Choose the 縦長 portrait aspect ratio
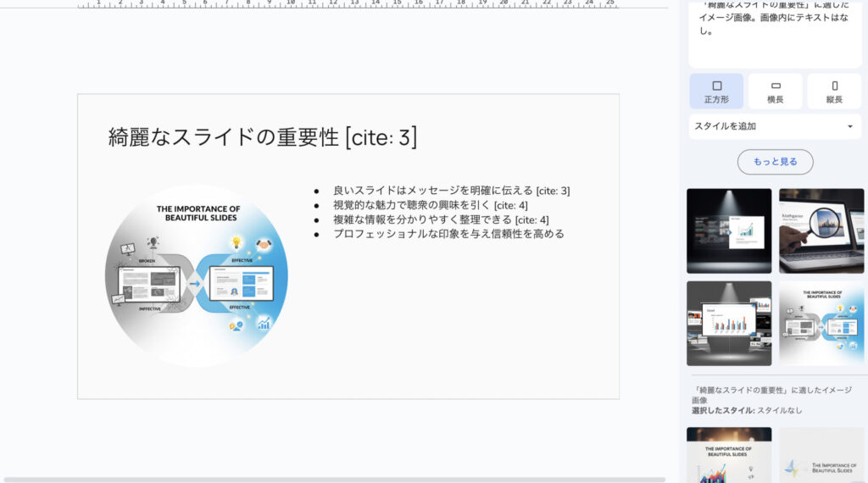 click(834, 92)
